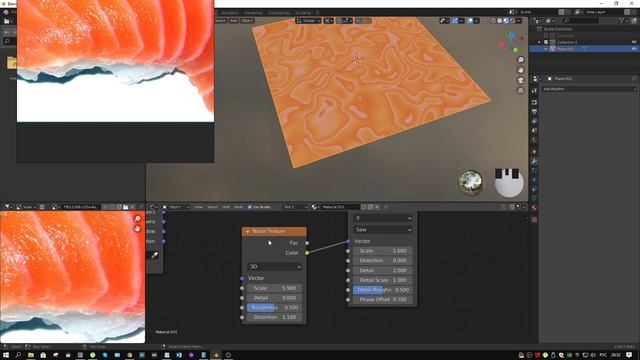Click the viewport pan hand gizmo
Screen dimensions: 640x360
pyautogui.click(x=521, y=70)
